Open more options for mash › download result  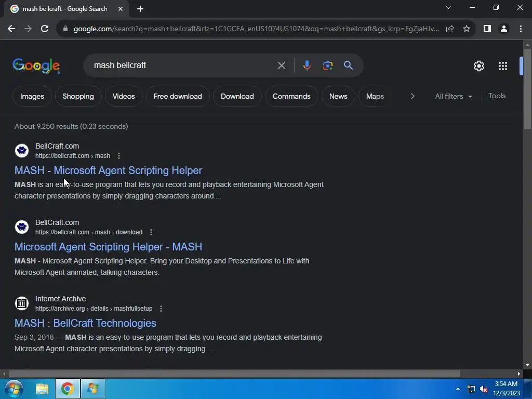151,232
